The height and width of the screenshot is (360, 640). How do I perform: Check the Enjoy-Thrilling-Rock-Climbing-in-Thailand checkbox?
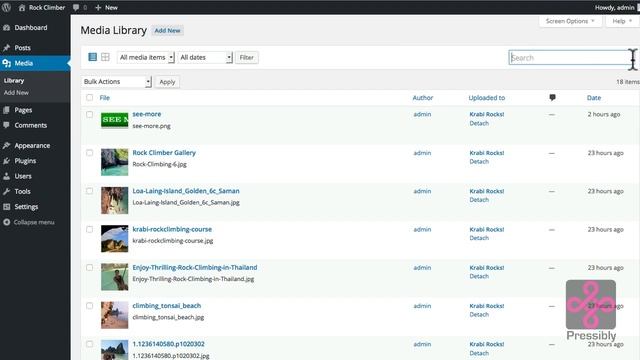[89, 268]
